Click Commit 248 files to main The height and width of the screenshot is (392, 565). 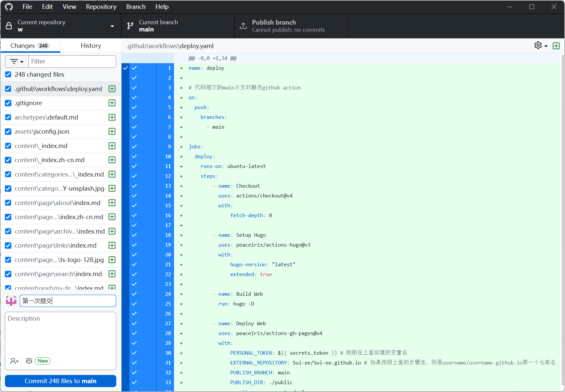[x=61, y=381]
